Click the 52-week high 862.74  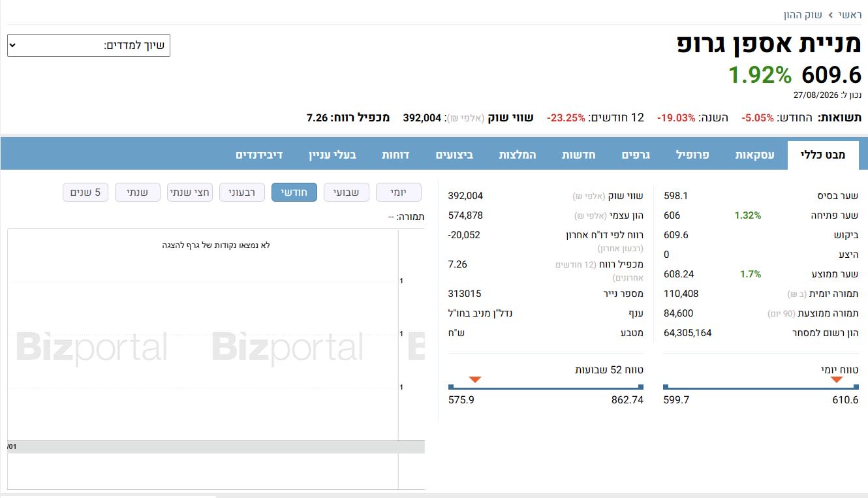[x=627, y=399]
